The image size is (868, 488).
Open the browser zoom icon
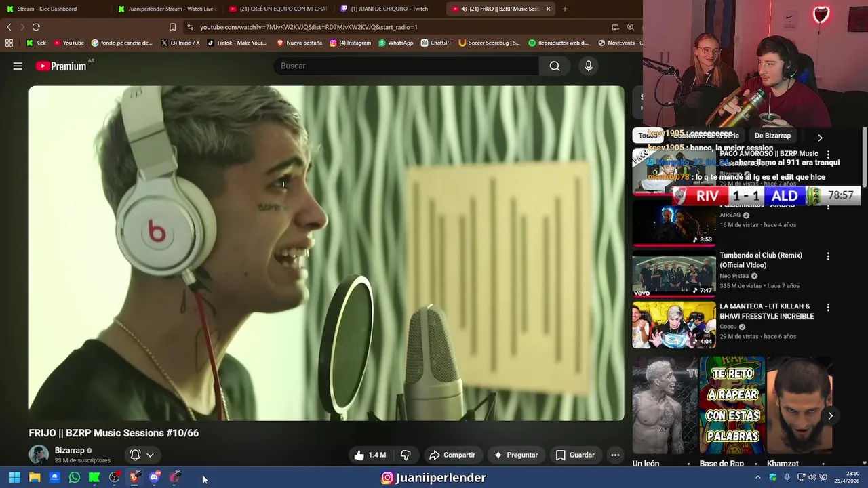[x=631, y=27]
